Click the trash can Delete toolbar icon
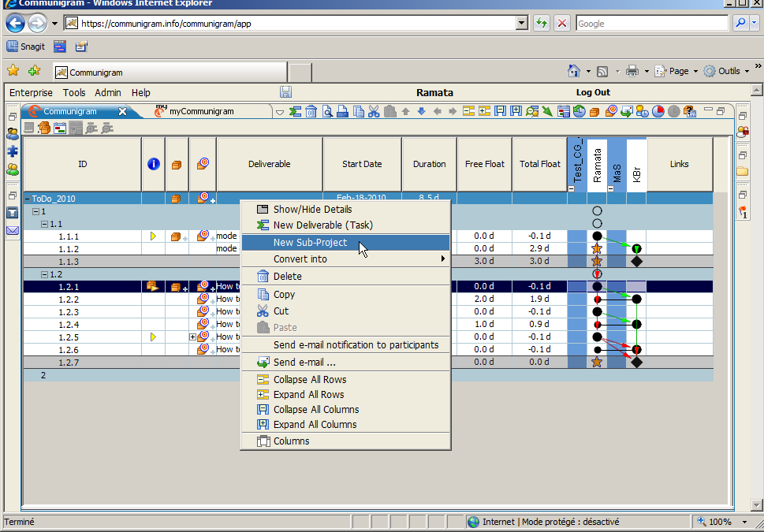The height and width of the screenshot is (532, 764). (311, 112)
